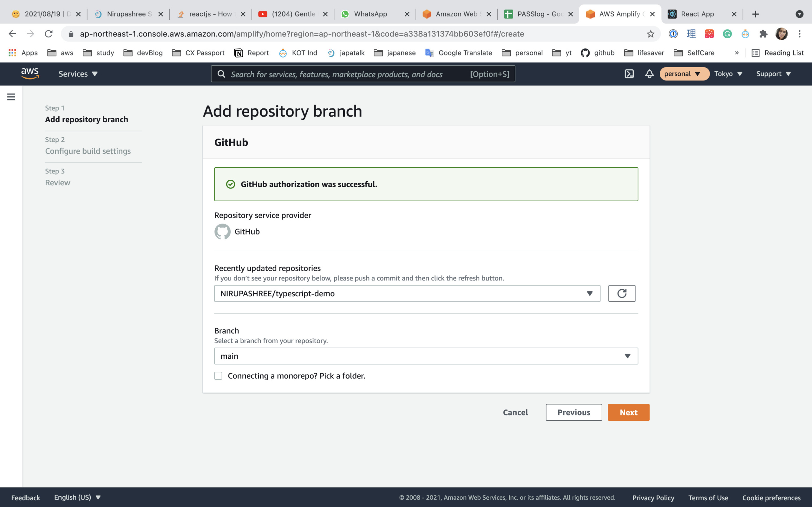812x507 pixels.
Task: Click the AWS logo in navigation bar
Action: pyautogui.click(x=29, y=74)
